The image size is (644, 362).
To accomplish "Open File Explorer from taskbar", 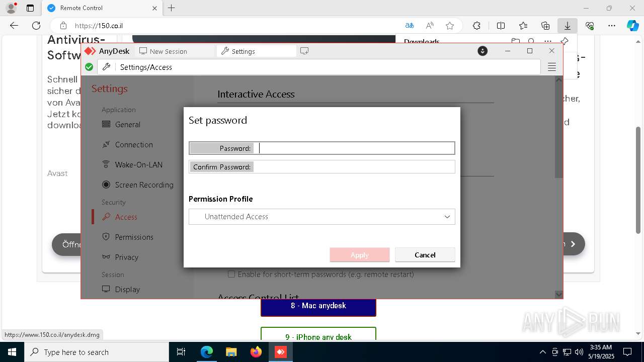I will (231, 352).
